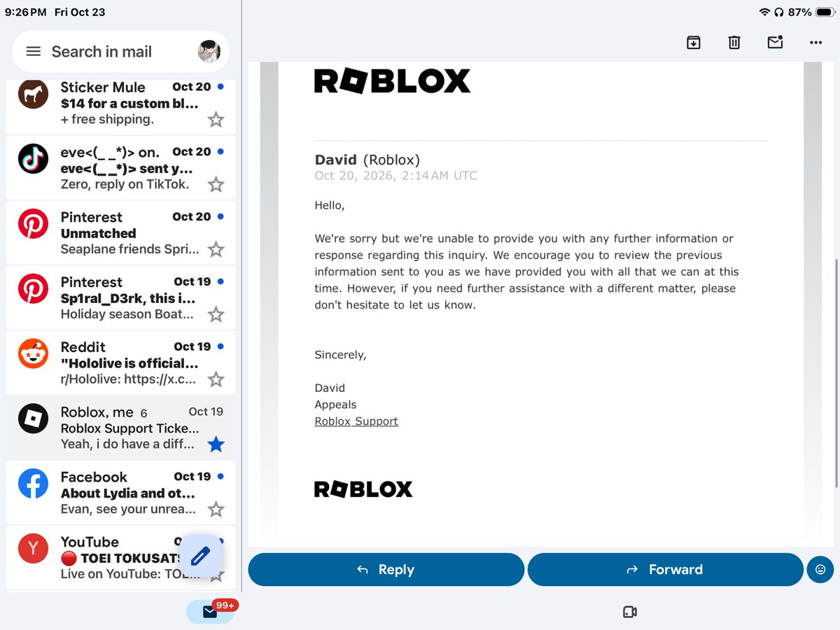
Task: Star the Sticker Mule email
Action: (216, 120)
